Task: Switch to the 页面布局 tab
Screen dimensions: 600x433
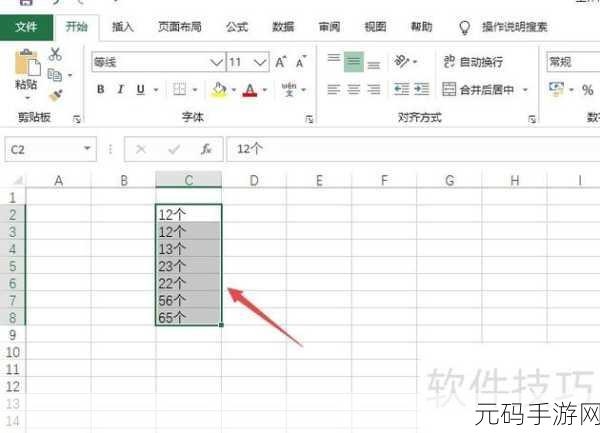Action: [180, 27]
